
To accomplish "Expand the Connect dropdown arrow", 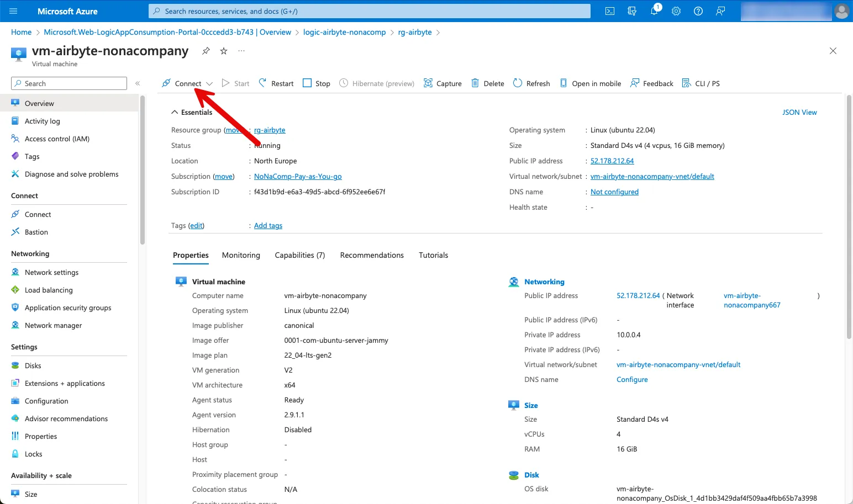I will (209, 84).
